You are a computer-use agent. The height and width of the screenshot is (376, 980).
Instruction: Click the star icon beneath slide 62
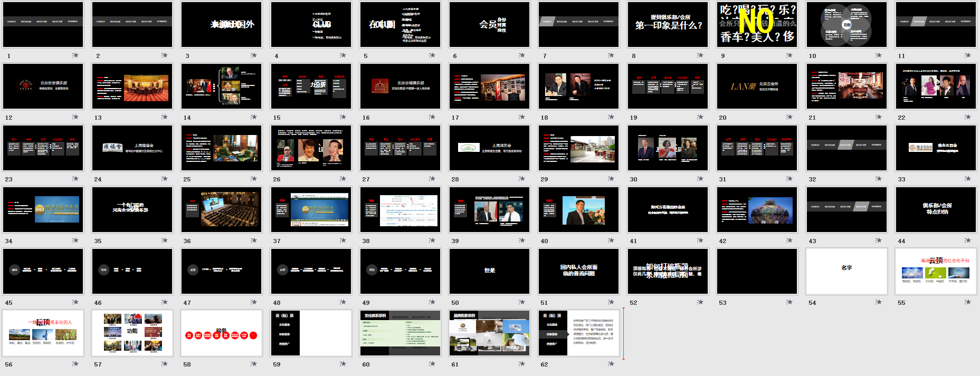(x=611, y=364)
